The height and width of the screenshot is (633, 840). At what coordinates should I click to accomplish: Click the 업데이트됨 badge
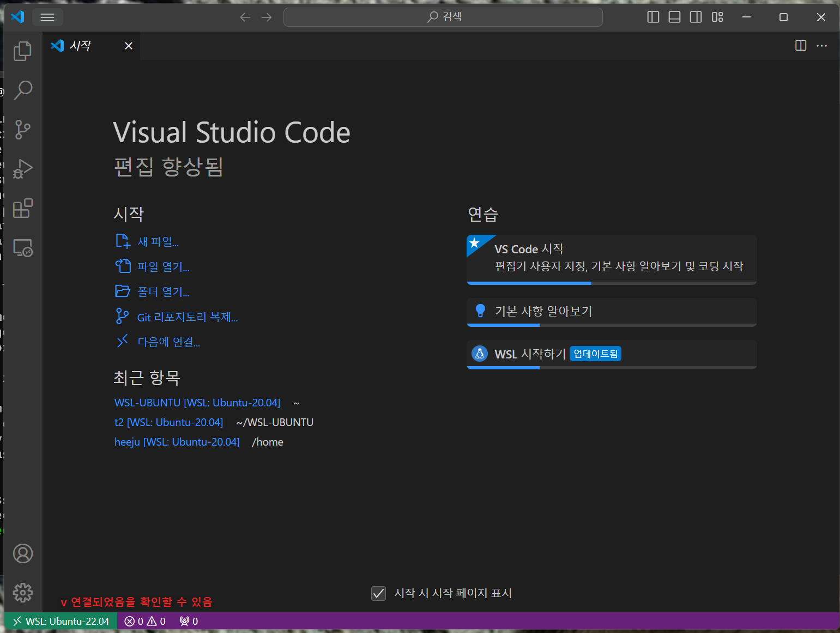tap(595, 354)
